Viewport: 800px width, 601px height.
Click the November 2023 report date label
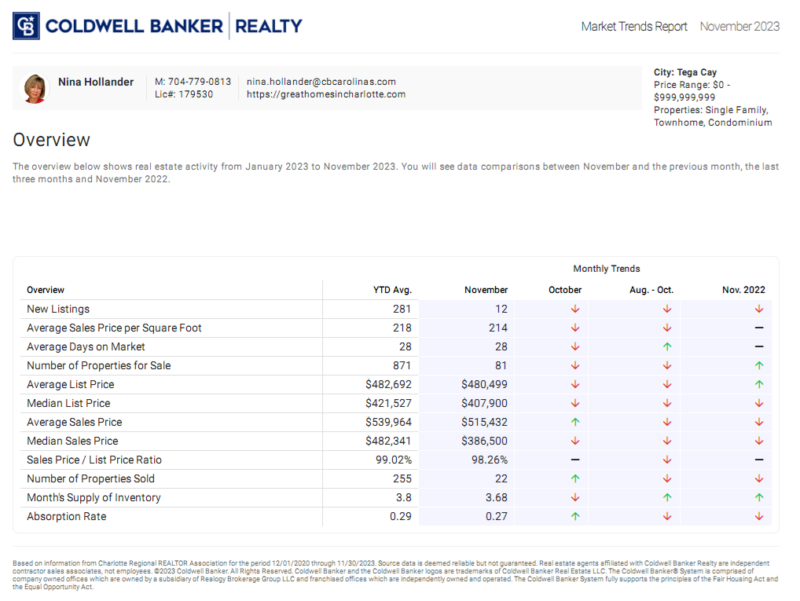(739, 27)
